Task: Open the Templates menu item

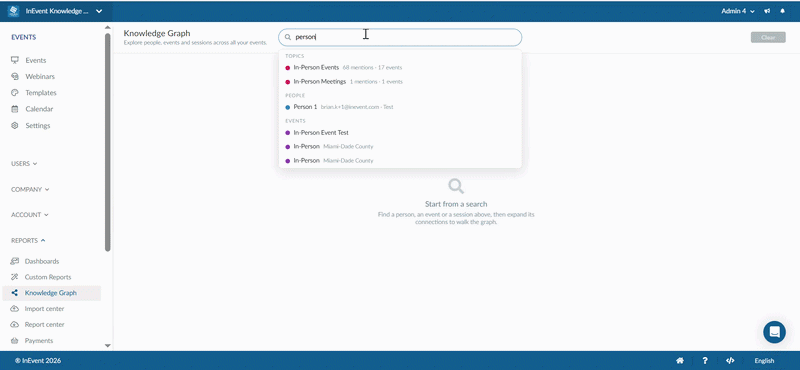Action: pyautogui.click(x=41, y=93)
